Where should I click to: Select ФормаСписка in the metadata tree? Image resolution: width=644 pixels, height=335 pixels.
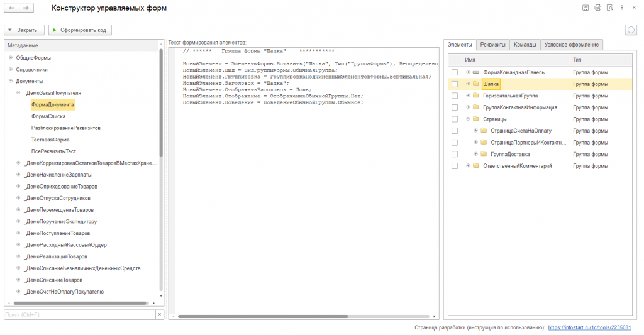point(48,116)
